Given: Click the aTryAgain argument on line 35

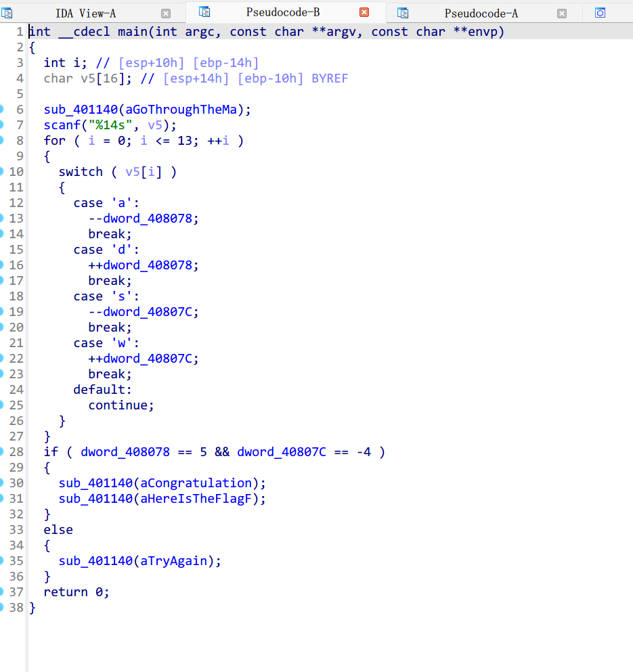Looking at the screenshot, I should (174, 561).
